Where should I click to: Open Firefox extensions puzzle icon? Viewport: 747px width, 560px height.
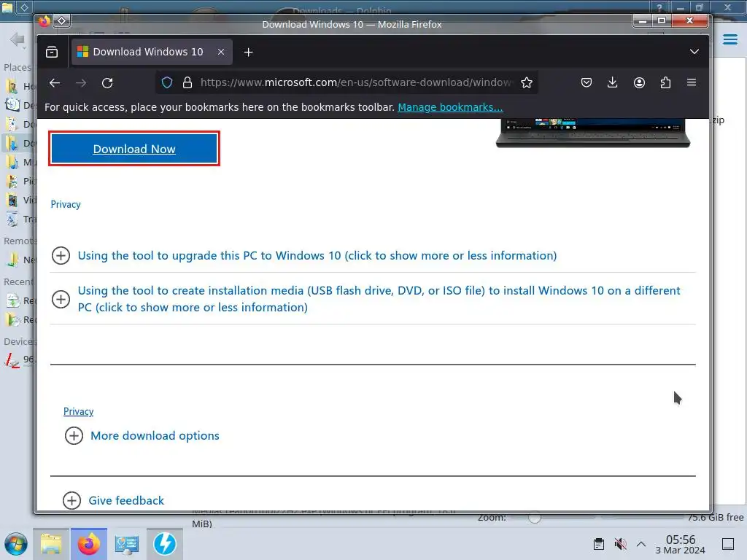coord(665,83)
